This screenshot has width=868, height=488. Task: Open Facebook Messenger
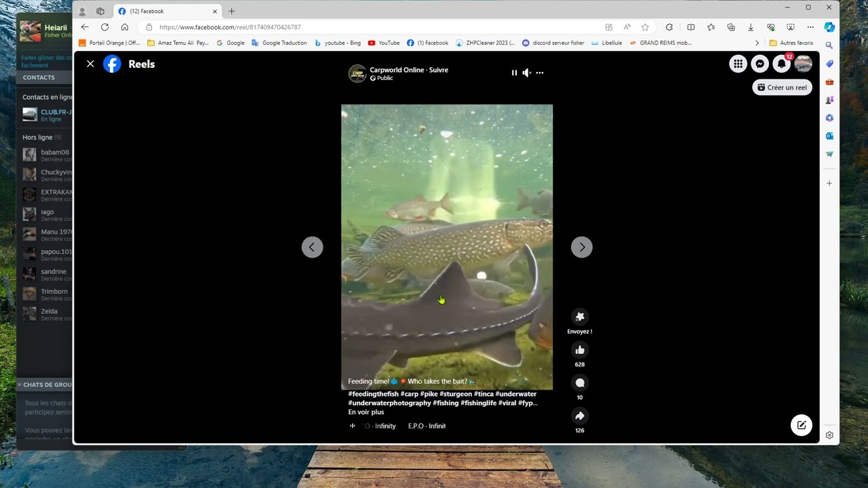point(760,64)
